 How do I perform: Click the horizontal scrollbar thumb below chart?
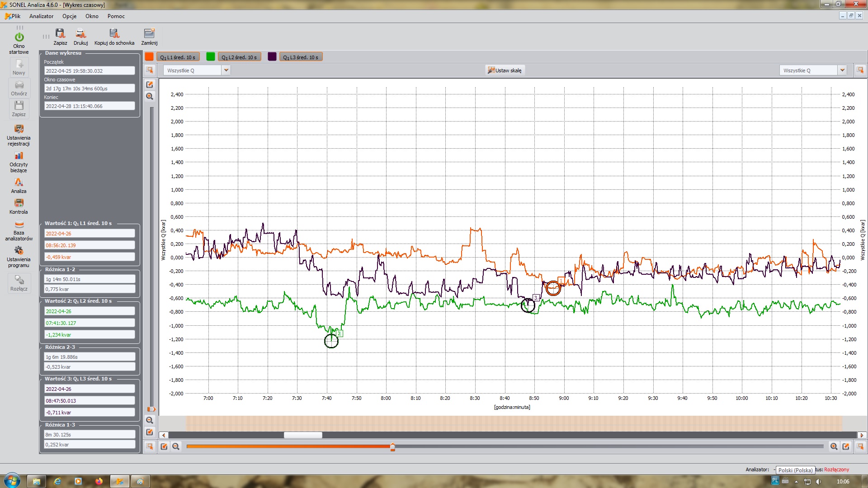(x=303, y=435)
